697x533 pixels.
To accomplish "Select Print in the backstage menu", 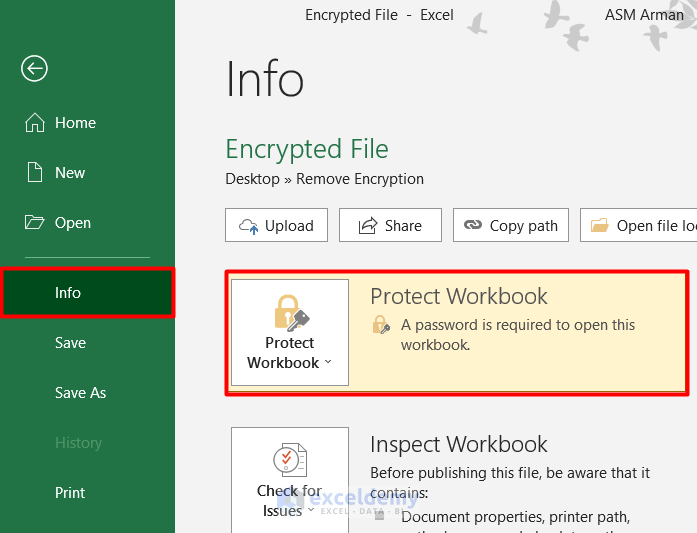I will tap(70, 493).
